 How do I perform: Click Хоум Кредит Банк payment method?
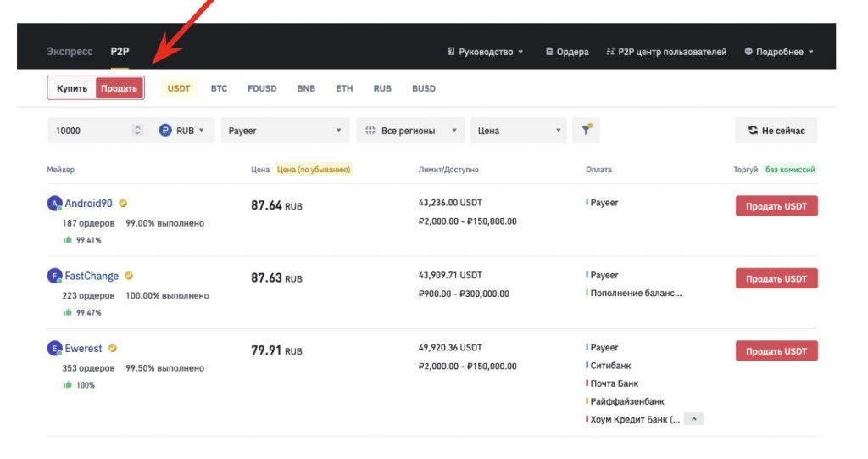(634, 419)
